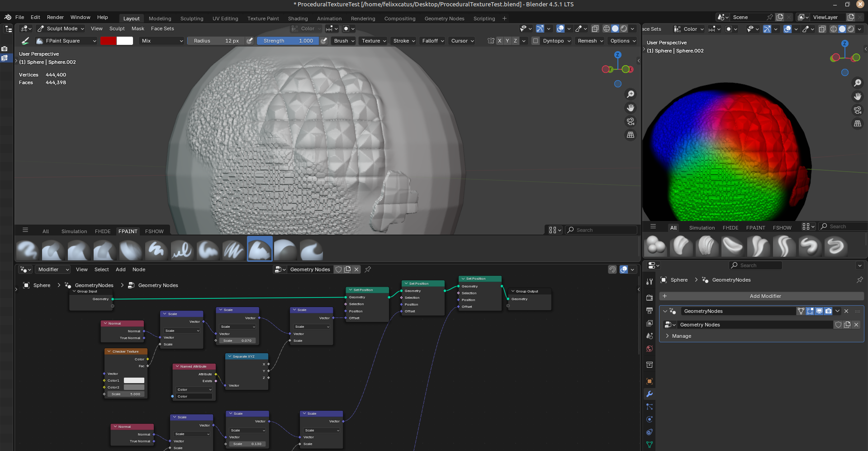Viewport: 868px width, 451px height.
Task: Open the Mix blend mode dropdown
Action: [162, 41]
